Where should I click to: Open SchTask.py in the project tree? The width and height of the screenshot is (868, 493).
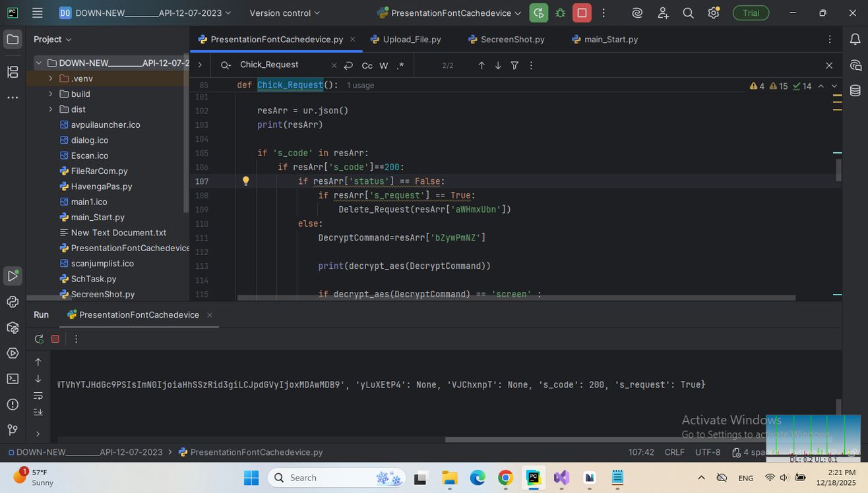click(x=93, y=279)
